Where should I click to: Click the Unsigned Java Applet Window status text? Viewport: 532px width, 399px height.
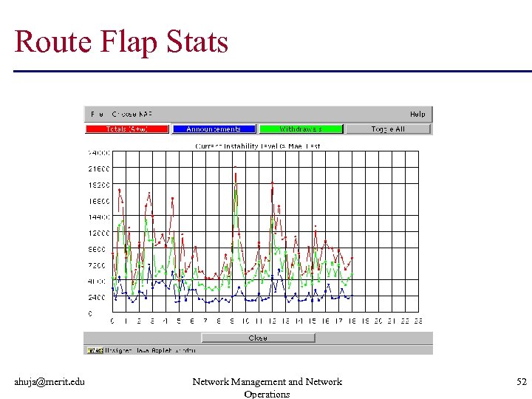click(150, 350)
